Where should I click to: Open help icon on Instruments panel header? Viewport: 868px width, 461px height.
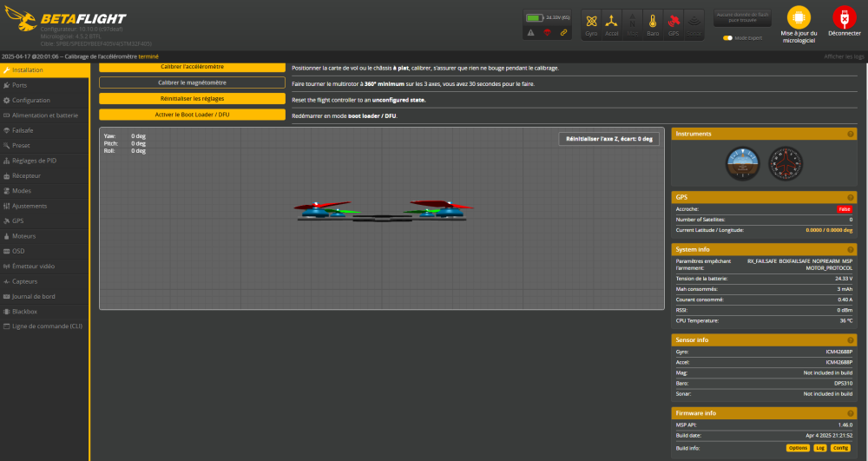coord(850,135)
